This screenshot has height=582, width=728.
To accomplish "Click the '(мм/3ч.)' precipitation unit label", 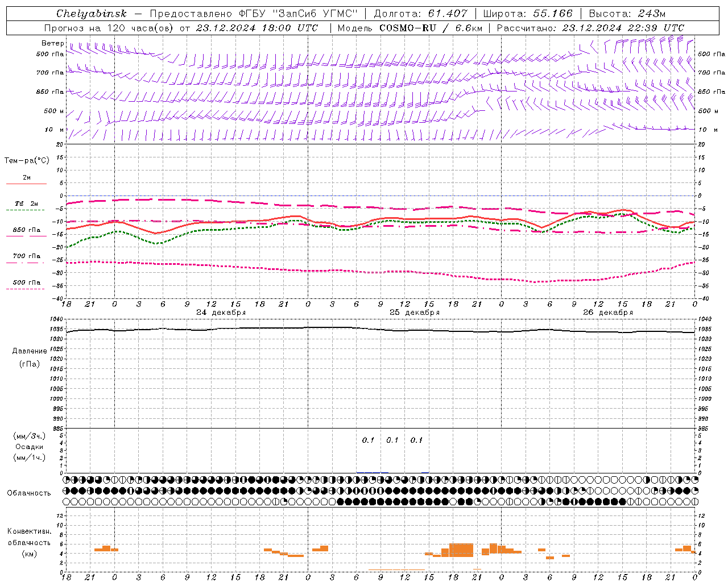I will (30, 436).
